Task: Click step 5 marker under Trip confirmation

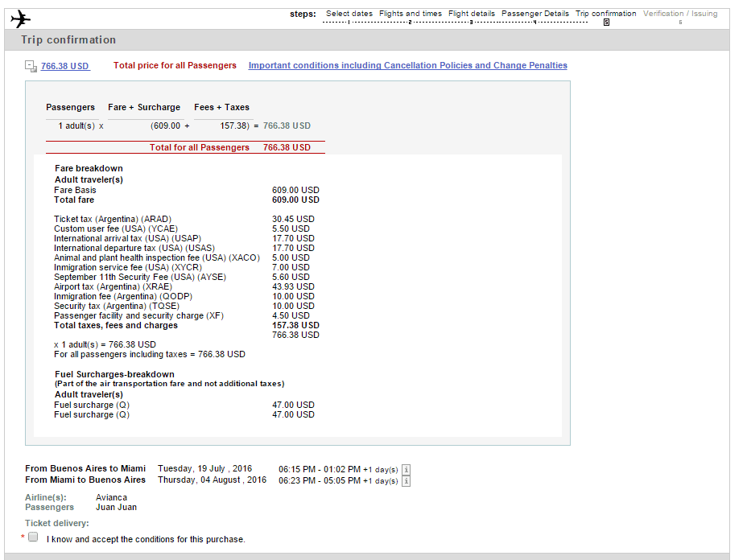Action: [x=606, y=23]
